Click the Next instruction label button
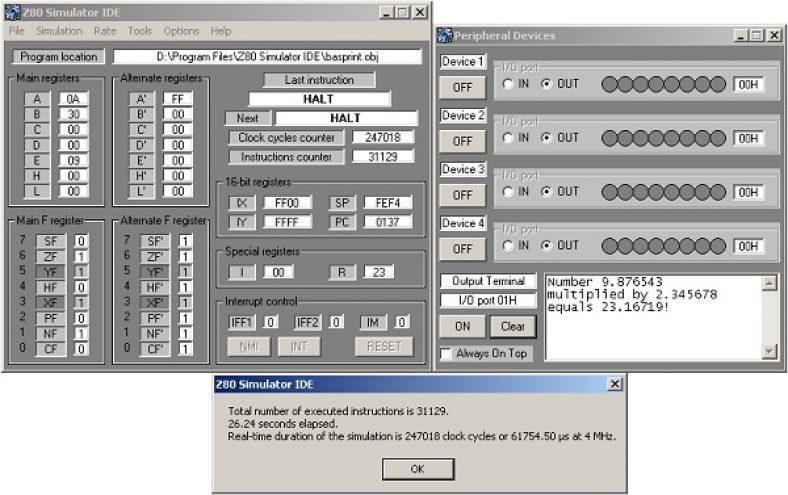The width and height of the screenshot is (788, 495). click(247, 118)
